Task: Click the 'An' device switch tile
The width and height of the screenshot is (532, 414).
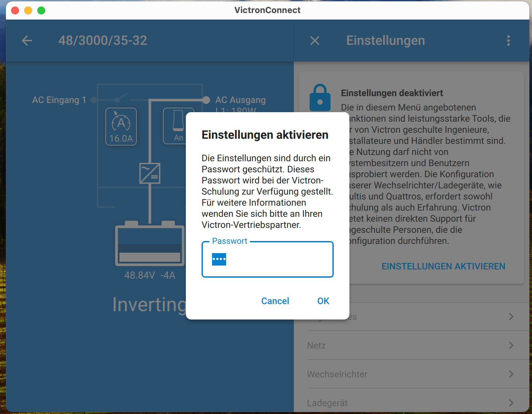Action: pyautogui.click(x=175, y=126)
